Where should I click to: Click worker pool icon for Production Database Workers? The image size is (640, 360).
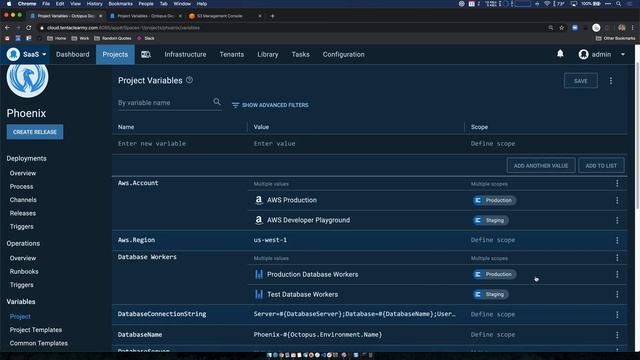click(x=259, y=274)
